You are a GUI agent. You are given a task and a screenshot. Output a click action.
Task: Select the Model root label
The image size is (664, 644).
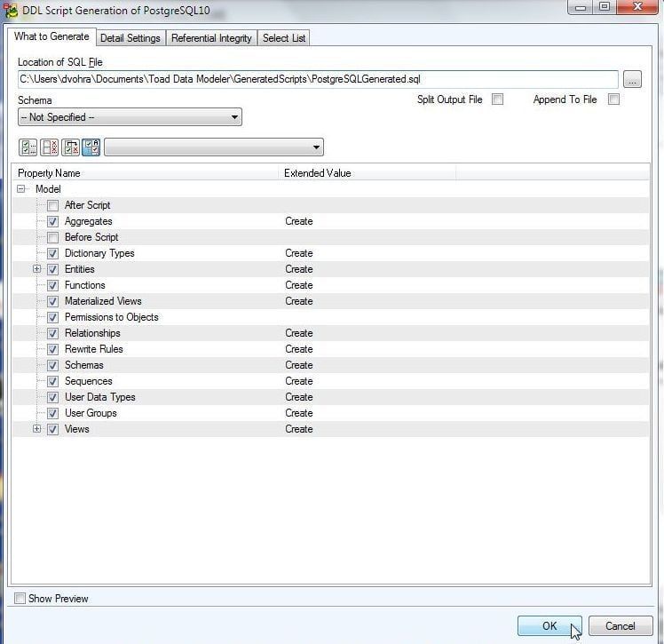[x=48, y=189]
